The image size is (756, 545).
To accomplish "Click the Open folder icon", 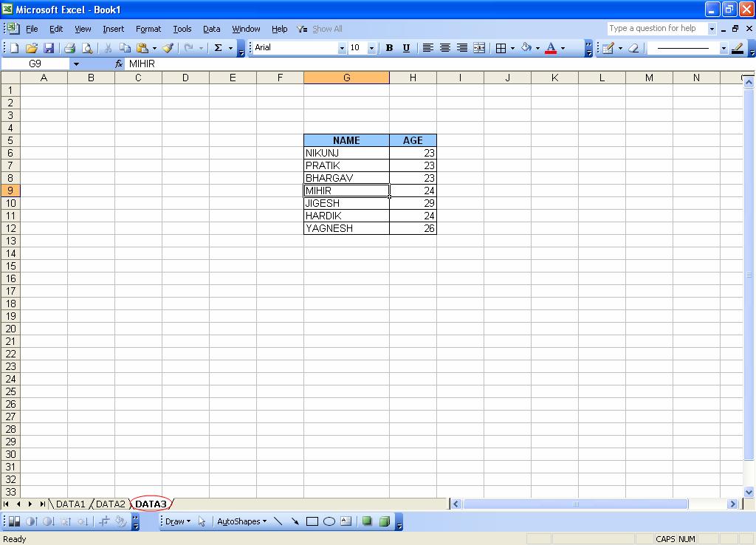I will click(x=32, y=48).
